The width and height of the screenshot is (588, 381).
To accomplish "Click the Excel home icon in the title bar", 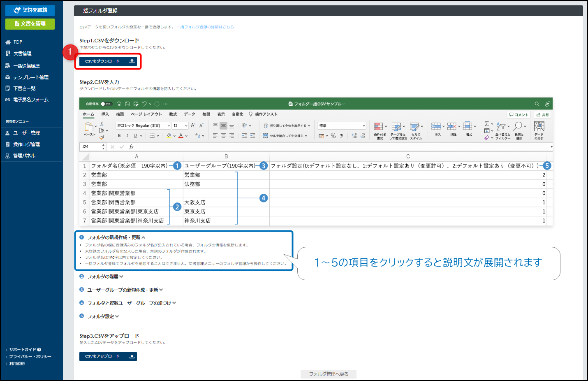I will click(119, 104).
